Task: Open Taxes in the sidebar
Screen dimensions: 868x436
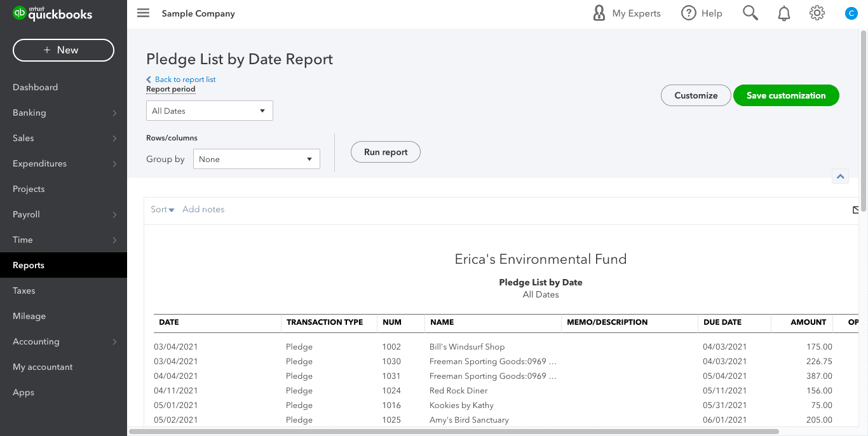Action: tap(24, 290)
